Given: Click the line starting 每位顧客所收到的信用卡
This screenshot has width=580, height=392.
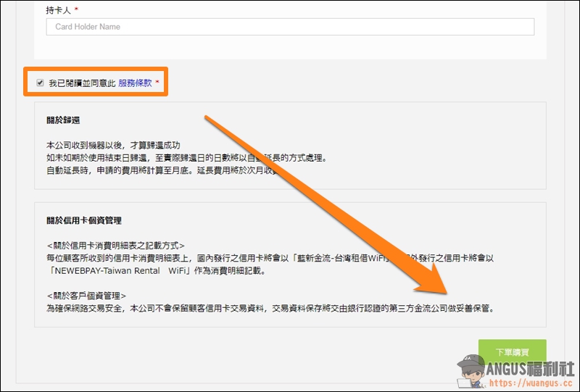Looking at the screenshot, I should pyautogui.click(x=270, y=258).
